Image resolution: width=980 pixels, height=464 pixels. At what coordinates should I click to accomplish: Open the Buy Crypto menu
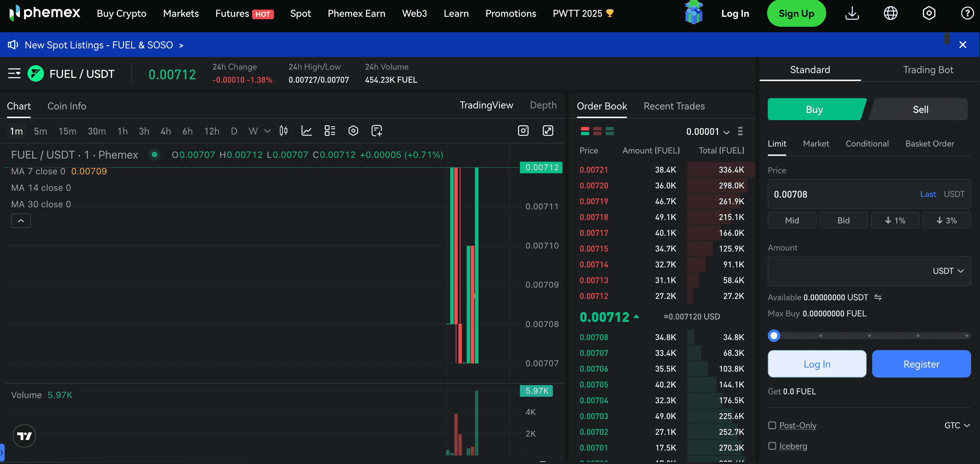click(x=121, y=13)
